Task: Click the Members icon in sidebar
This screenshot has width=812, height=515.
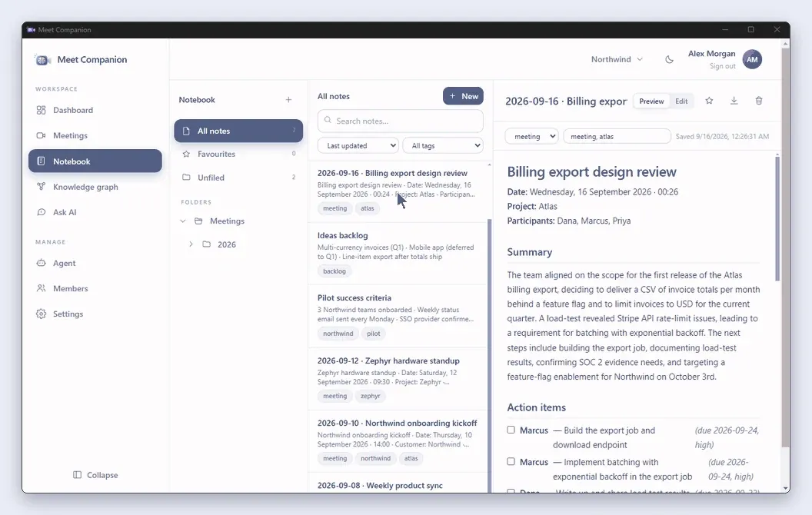Action: pyautogui.click(x=42, y=288)
